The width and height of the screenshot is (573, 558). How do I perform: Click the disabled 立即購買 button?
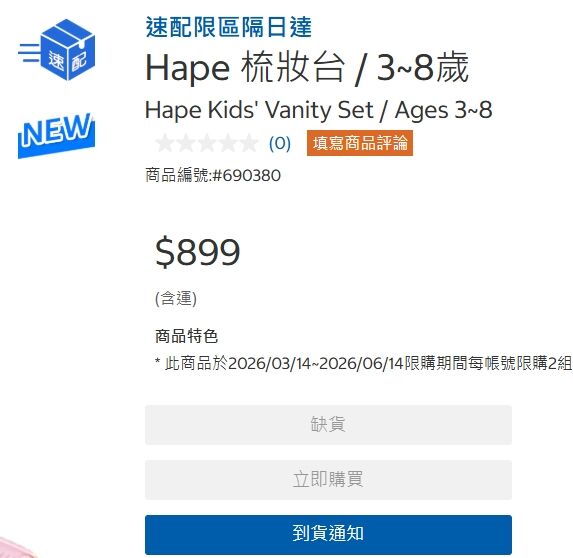point(328,479)
